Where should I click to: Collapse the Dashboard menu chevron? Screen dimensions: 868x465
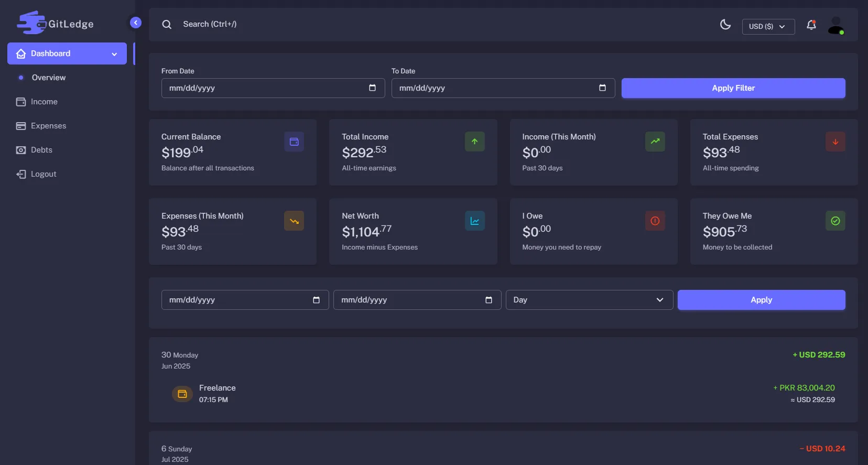coord(114,54)
